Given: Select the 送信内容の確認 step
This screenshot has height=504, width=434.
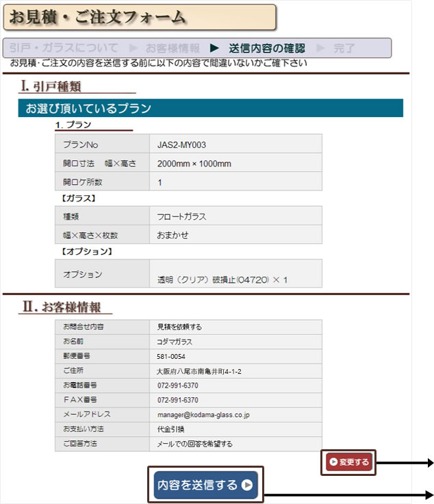Looking at the screenshot, I should (267, 48).
